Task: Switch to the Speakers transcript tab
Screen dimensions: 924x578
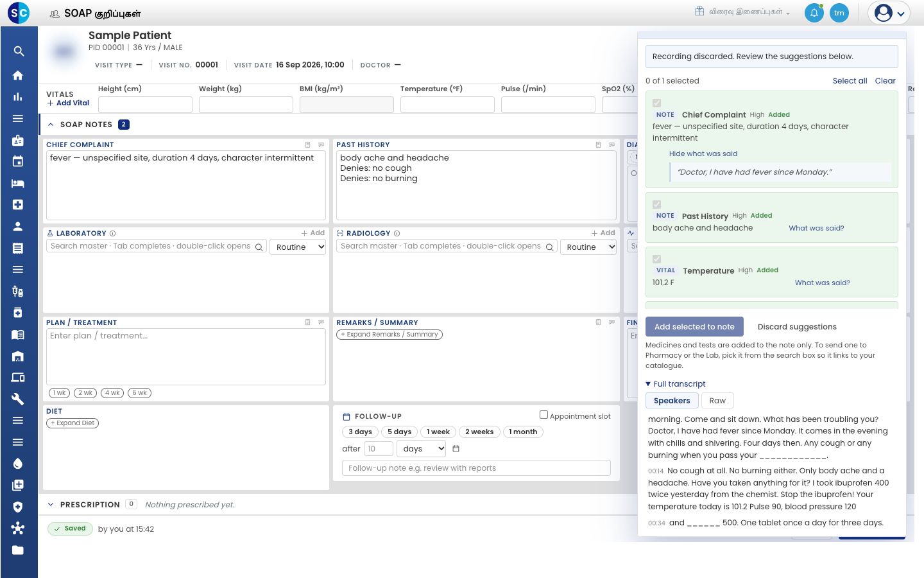Action: [672, 401]
